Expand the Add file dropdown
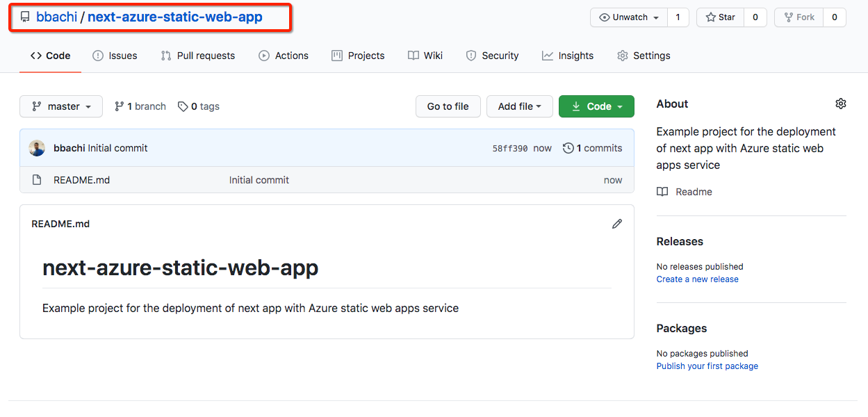This screenshot has height=417, width=868. 519,106
